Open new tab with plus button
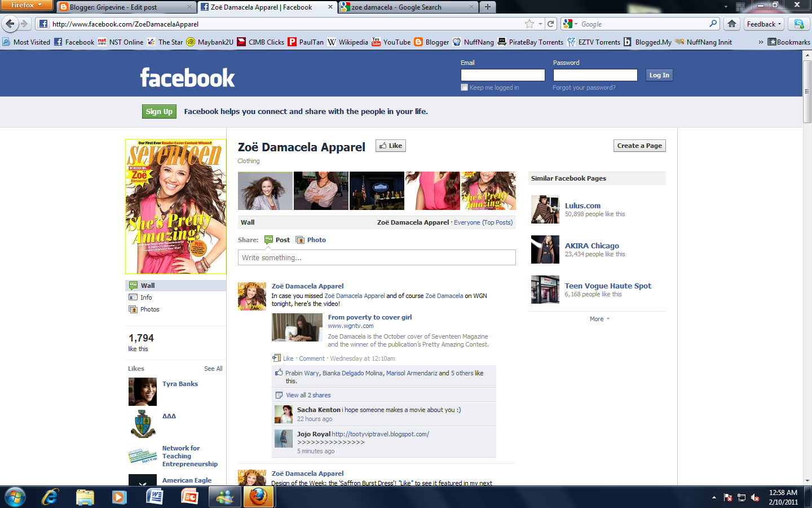 click(x=488, y=7)
